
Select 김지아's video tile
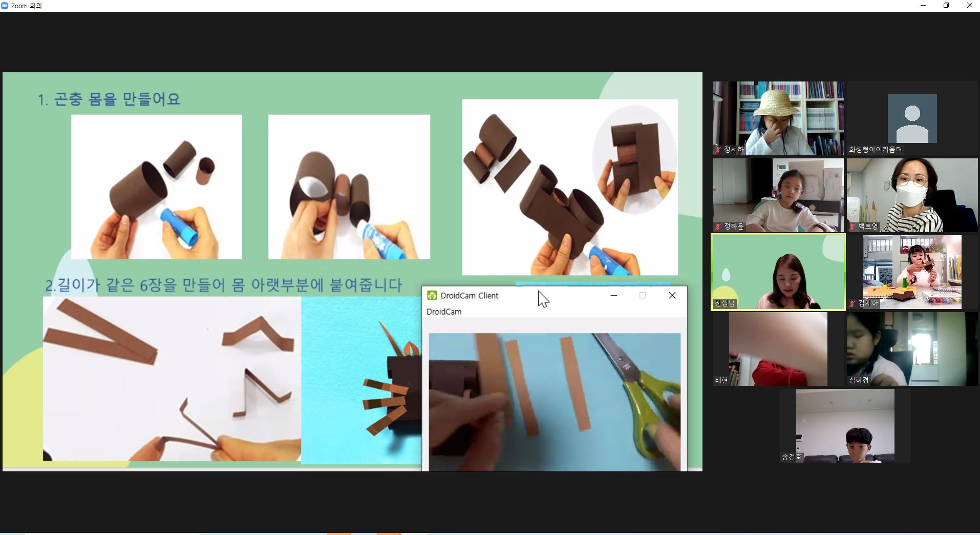912,272
